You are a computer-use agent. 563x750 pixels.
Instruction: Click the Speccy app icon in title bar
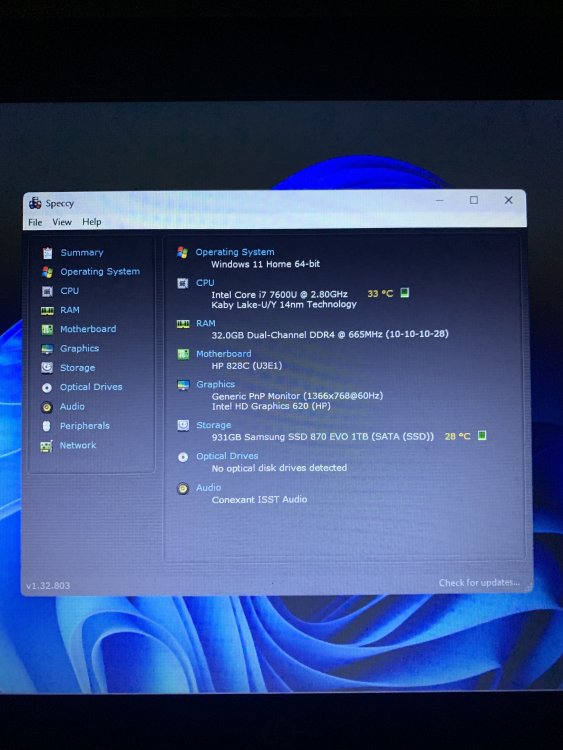click(x=35, y=203)
